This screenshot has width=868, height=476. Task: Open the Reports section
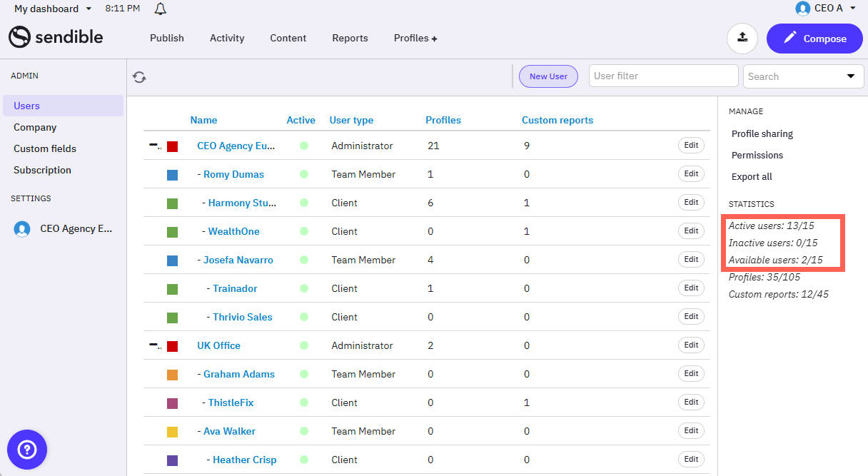click(x=350, y=38)
